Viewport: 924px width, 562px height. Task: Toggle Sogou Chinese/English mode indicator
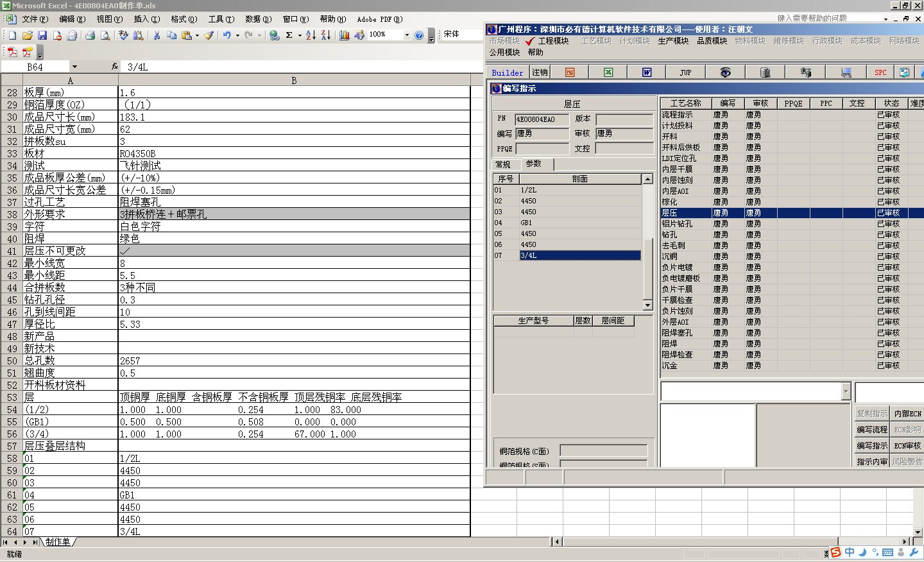[850, 552]
